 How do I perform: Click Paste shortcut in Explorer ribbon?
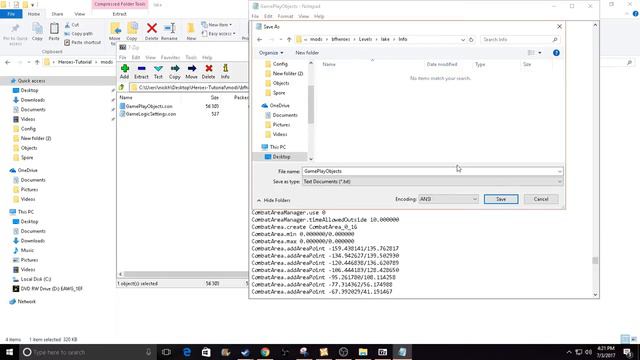tap(83, 42)
